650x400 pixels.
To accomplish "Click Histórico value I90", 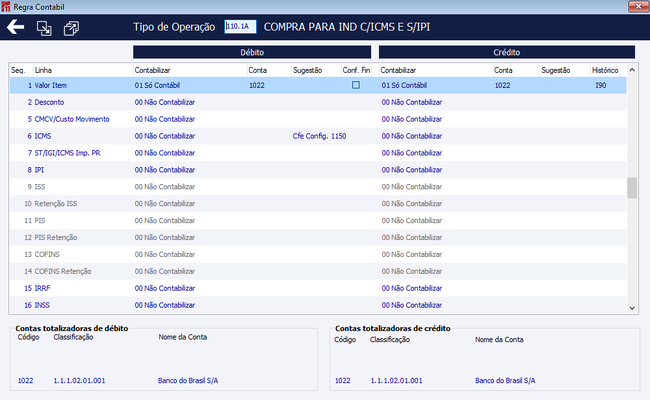I will [601, 85].
